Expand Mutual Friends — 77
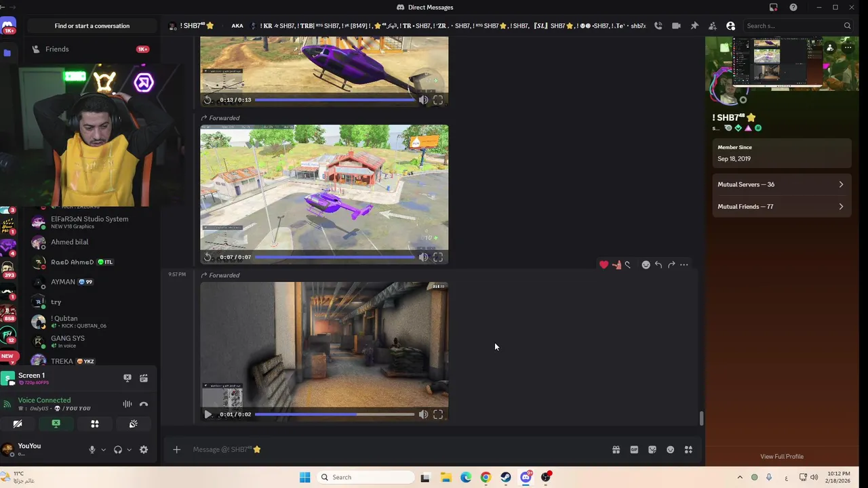Screen dimensions: 868x488 (781, 207)
